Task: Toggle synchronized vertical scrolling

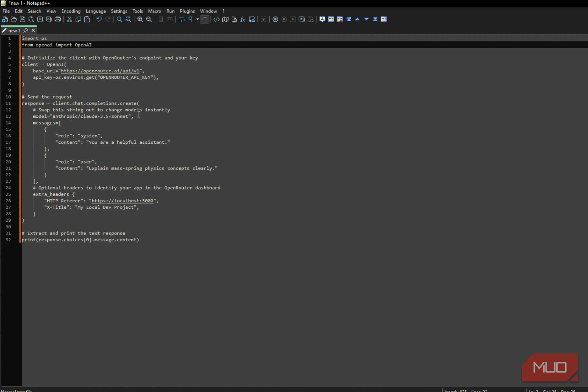Action: point(161,19)
